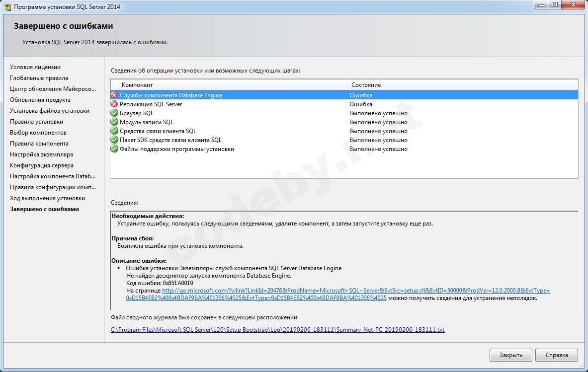Image resolution: width=588 pixels, height=372 pixels.
Task: Select row Модуль записи SQL
Action: point(344,122)
